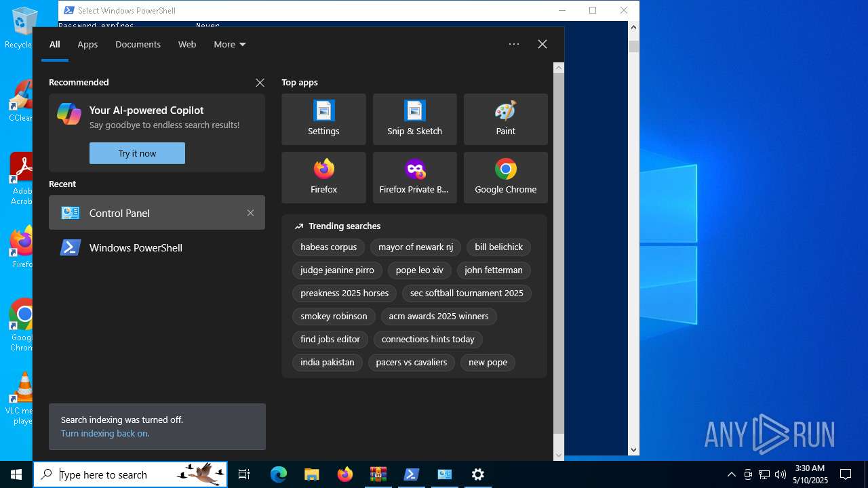Search trending topic india pakistan
The height and width of the screenshot is (488, 868).
328,363
